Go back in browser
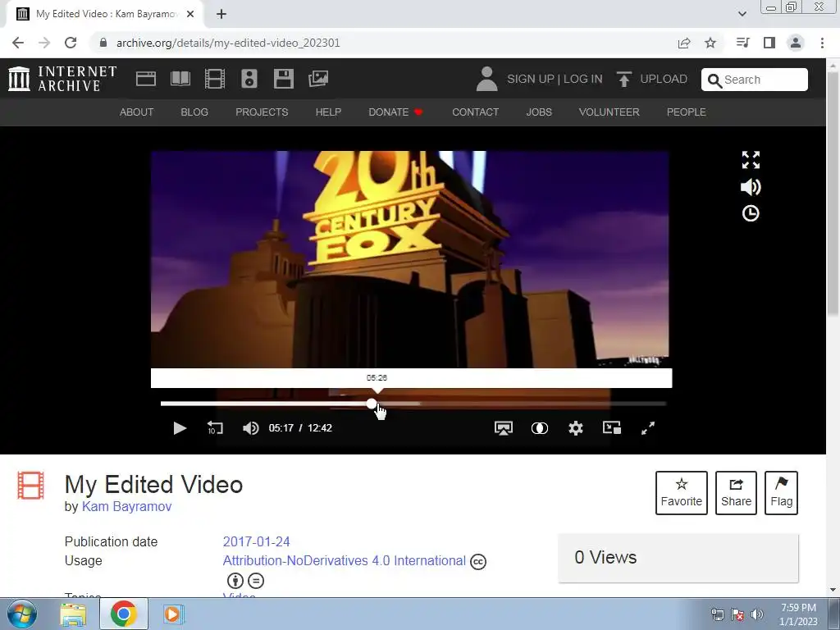840x630 pixels. click(x=18, y=43)
